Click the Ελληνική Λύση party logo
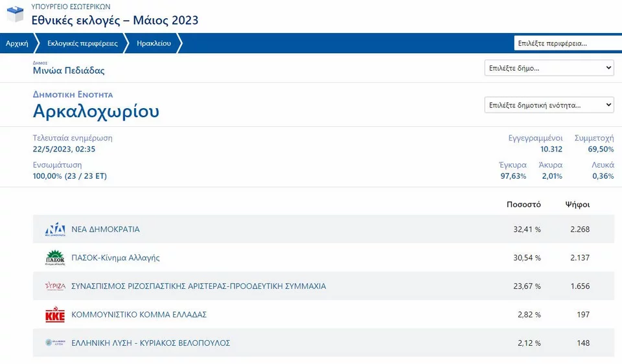Viewport: 622px width, 364px height. (55, 343)
